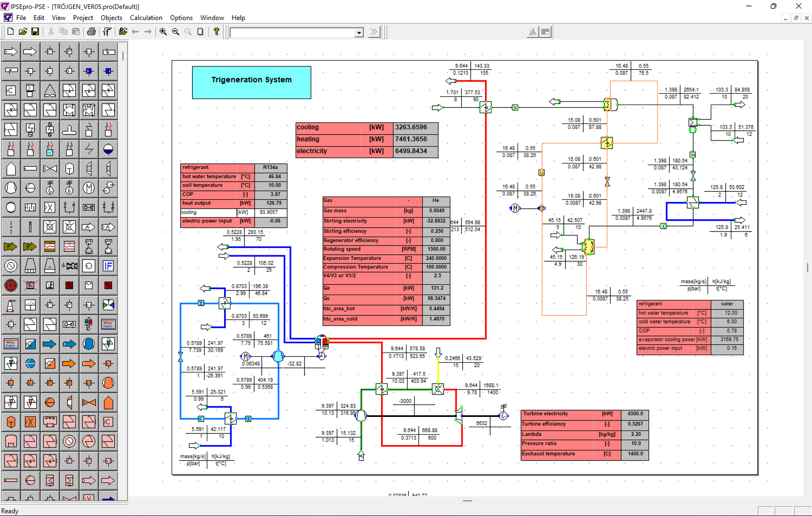This screenshot has height=516, width=812.
Task: Open the View menu
Action: [x=58, y=18]
